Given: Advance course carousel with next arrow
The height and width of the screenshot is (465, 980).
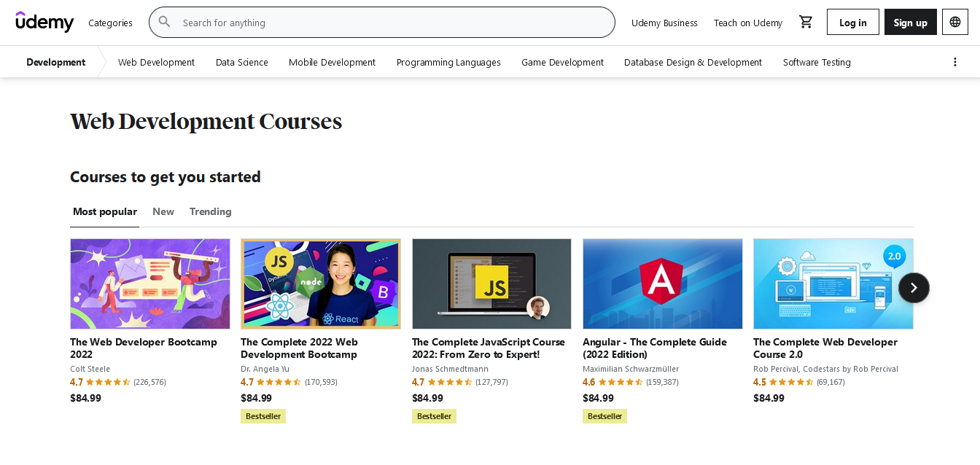Looking at the screenshot, I should (914, 288).
